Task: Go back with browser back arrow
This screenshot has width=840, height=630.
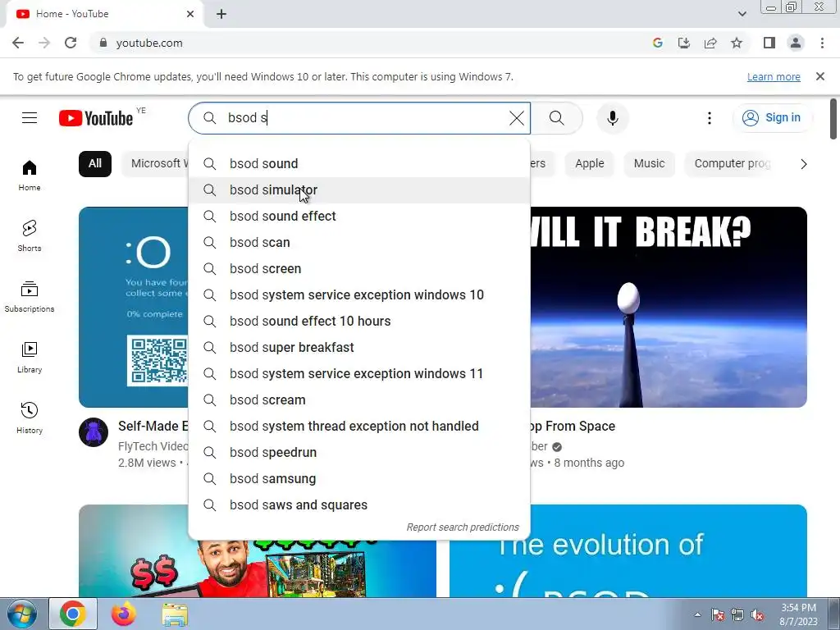Action: click(18, 43)
